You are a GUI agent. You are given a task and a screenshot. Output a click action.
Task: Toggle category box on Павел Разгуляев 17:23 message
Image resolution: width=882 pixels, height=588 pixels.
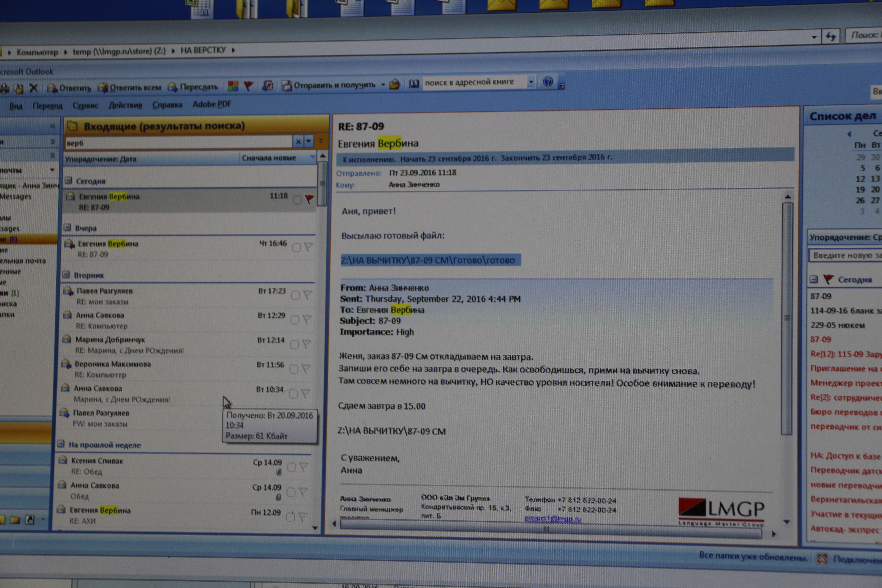click(x=296, y=296)
